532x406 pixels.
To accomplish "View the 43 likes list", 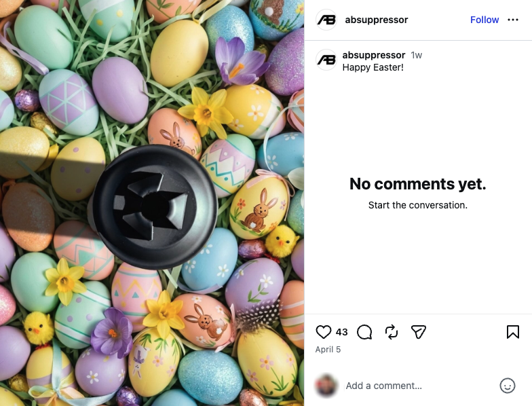I will tap(342, 332).
